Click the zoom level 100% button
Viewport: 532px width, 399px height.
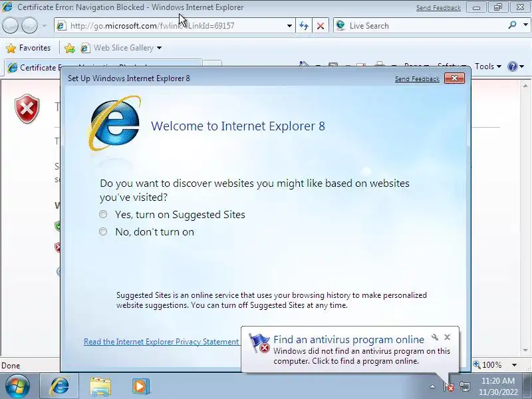point(487,365)
